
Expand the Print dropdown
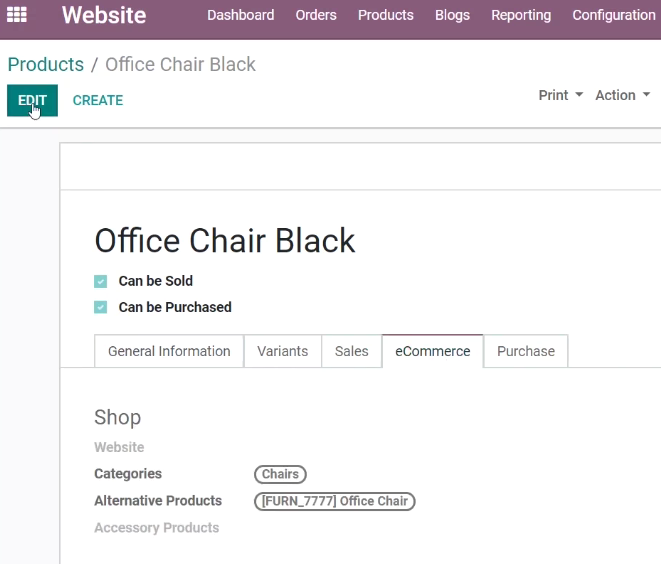point(561,95)
